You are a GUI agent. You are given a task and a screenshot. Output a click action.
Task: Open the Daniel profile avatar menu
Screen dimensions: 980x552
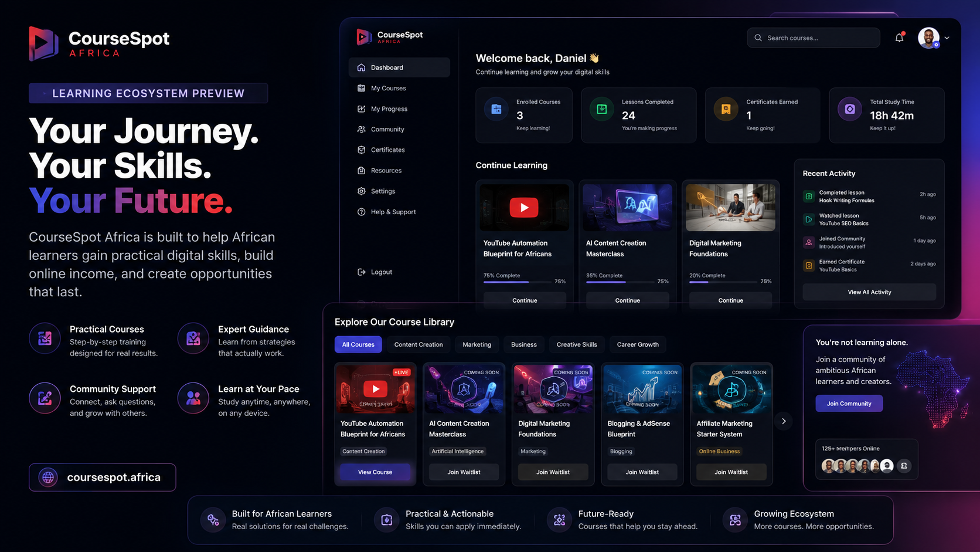pyautogui.click(x=929, y=38)
